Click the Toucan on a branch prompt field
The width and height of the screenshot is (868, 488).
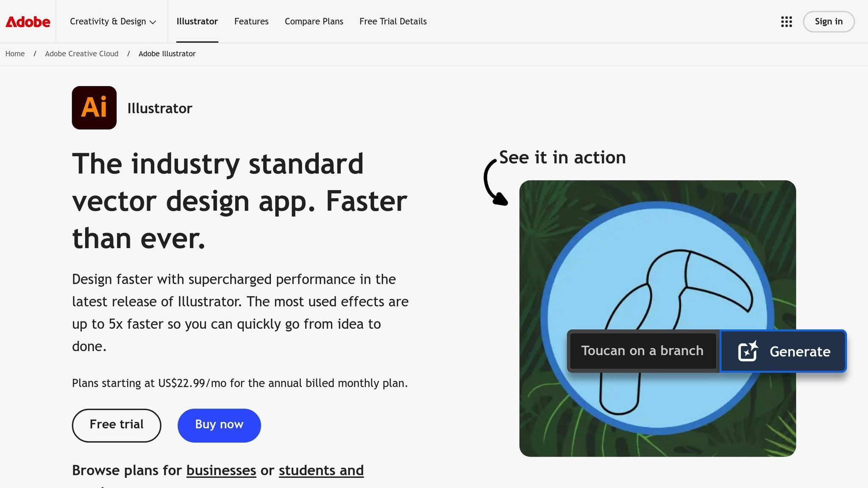(x=643, y=351)
